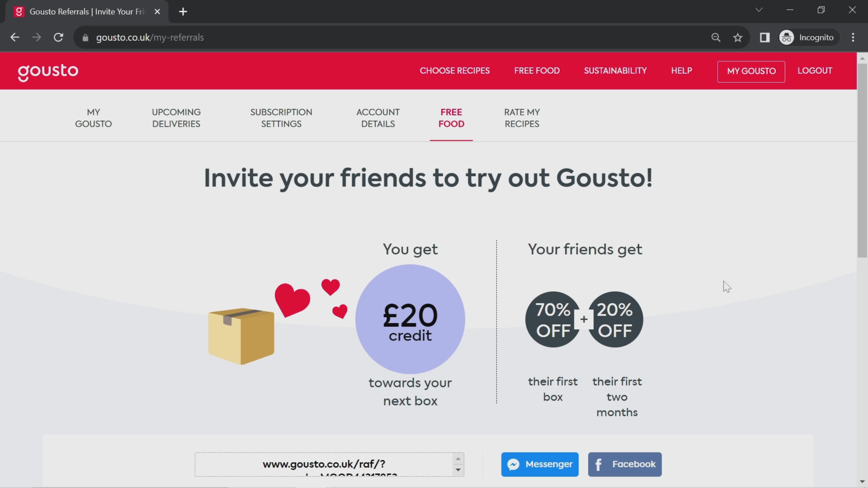Navigate to RATE MY RECIPES section
This screenshot has height=488, width=868.
pyautogui.click(x=522, y=118)
